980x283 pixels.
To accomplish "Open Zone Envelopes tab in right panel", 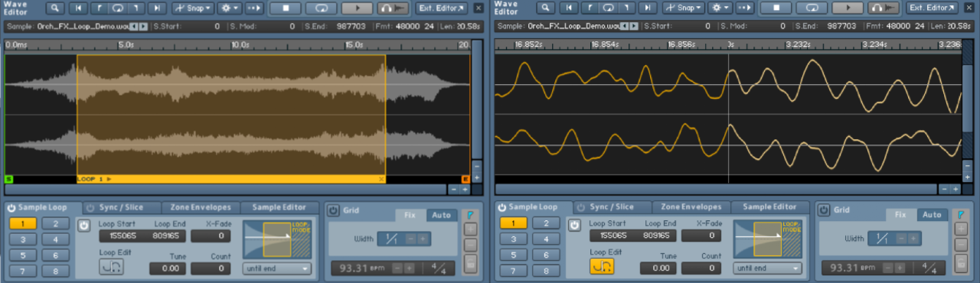I will coord(691,207).
